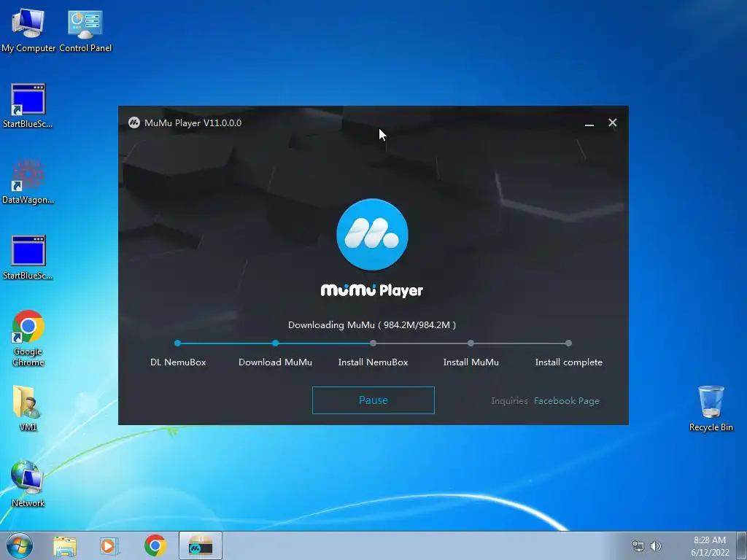Close the MuMu Player installer window
747x560 pixels.
613,122
